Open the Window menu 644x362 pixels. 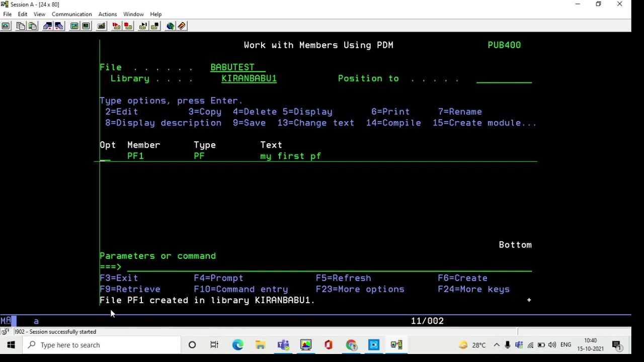133,14
